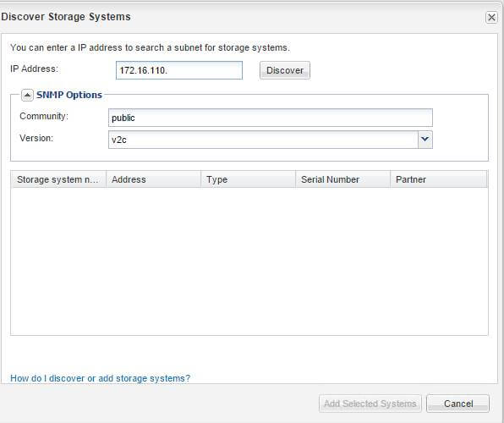Click the Discover button
504x423 pixels.
pos(285,70)
